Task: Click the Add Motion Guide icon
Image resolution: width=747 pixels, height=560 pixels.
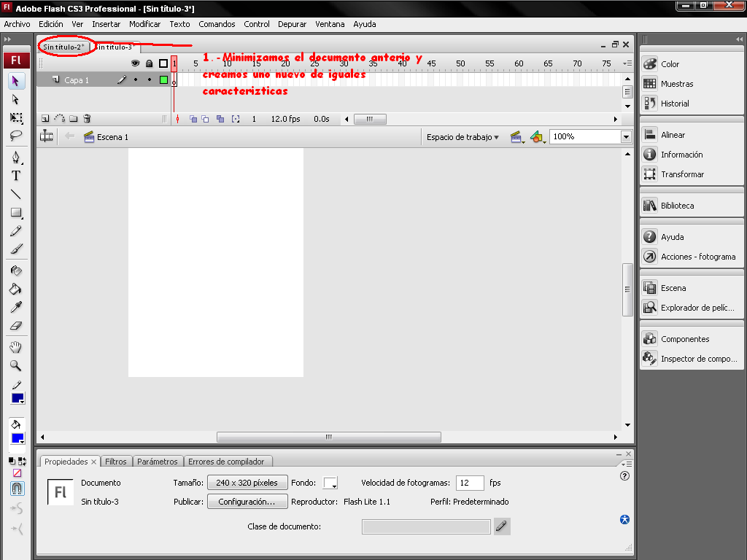Action: [x=60, y=119]
